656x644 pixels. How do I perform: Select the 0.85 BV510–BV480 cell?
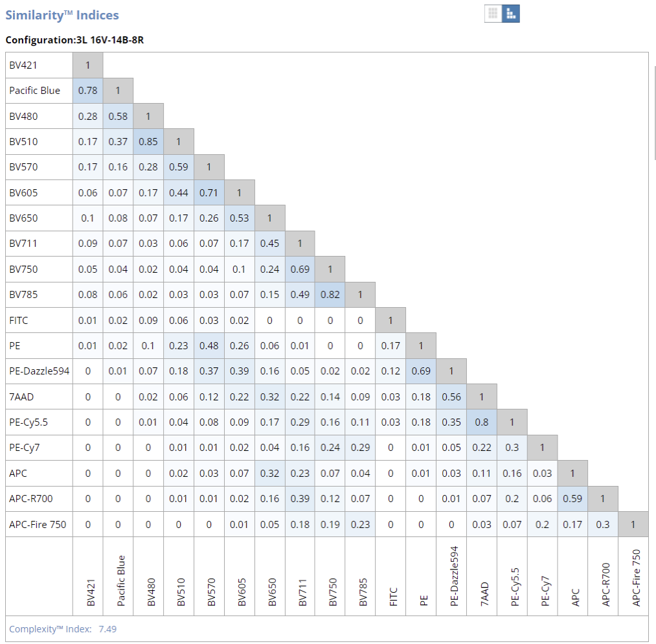point(148,142)
